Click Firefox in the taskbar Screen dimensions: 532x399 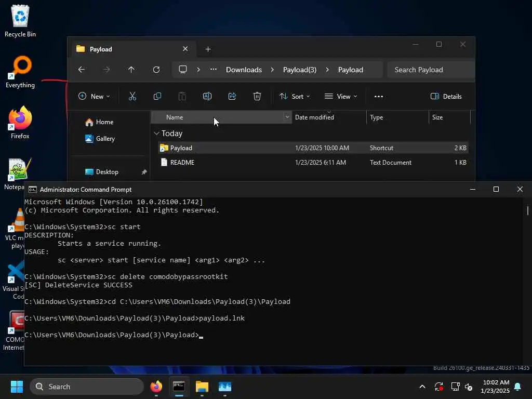(156, 387)
